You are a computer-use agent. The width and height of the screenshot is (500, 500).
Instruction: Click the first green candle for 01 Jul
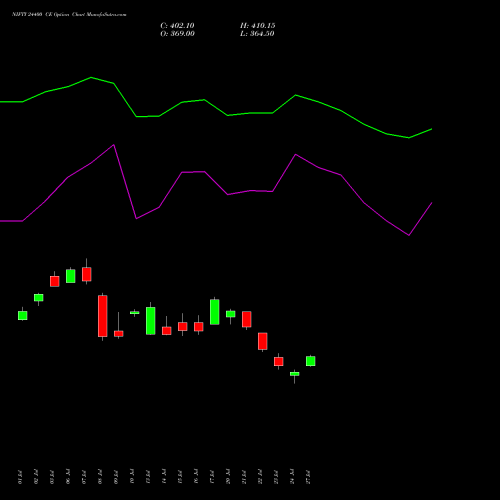click(x=23, y=315)
